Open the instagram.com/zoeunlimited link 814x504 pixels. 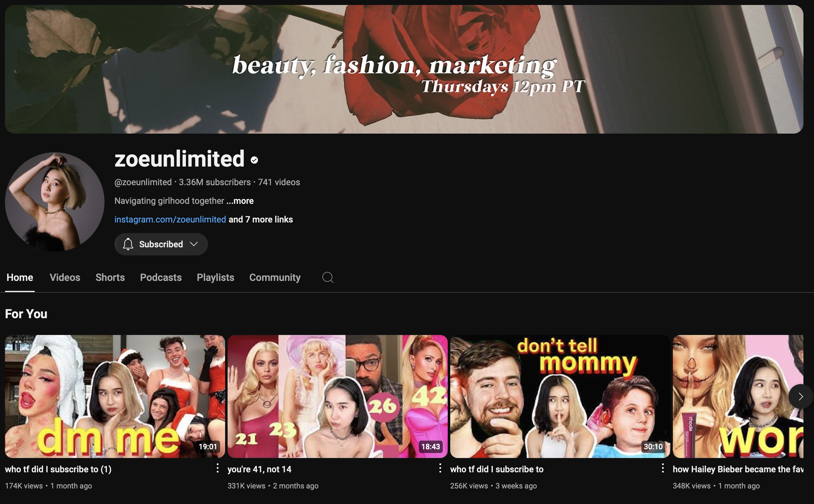point(170,219)
